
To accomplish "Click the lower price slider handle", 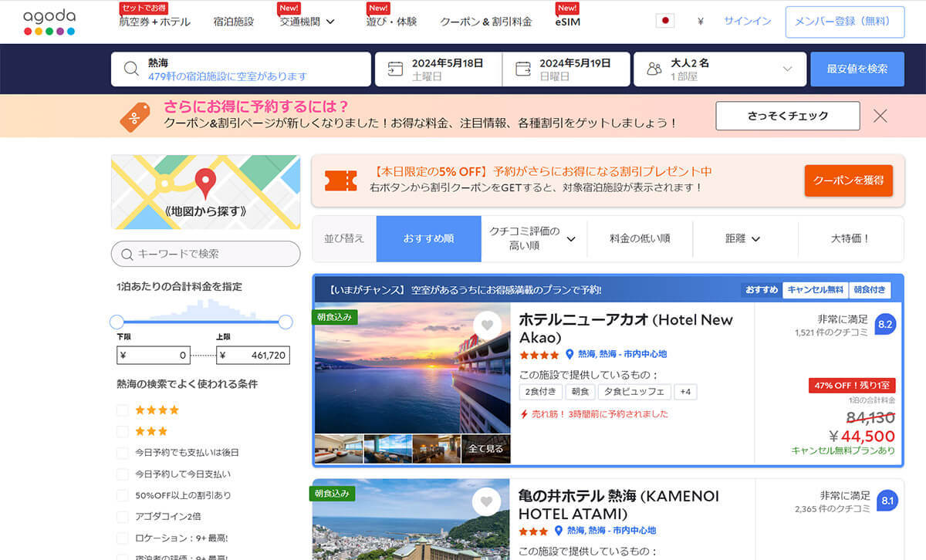I will pyautogui.click(x=117, y=322).
